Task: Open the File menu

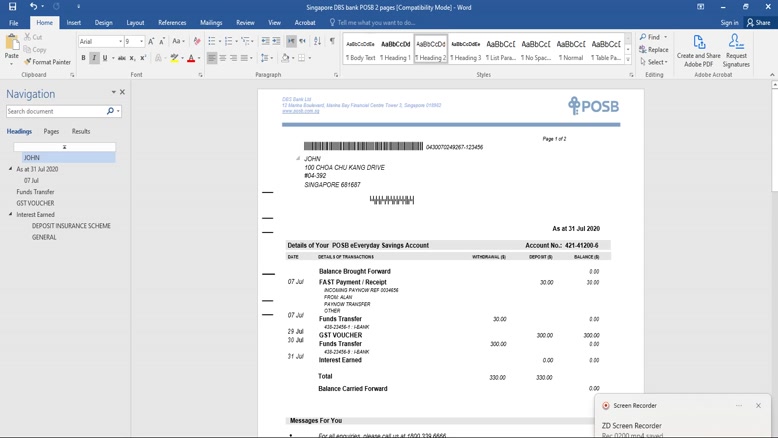Action: [14, 23]
